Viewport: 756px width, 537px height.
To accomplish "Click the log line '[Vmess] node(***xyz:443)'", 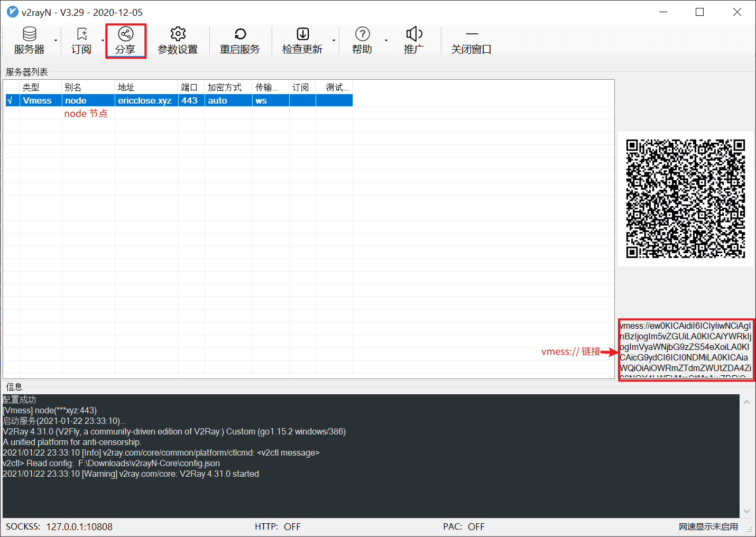I will pyautogui.click(x=50, y=410).
